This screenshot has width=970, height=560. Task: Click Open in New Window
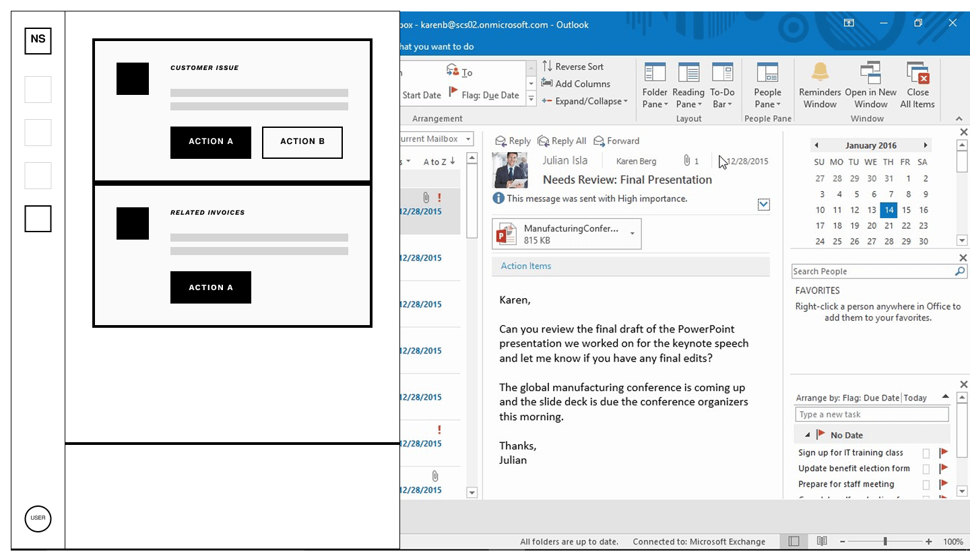click(871, 85)
